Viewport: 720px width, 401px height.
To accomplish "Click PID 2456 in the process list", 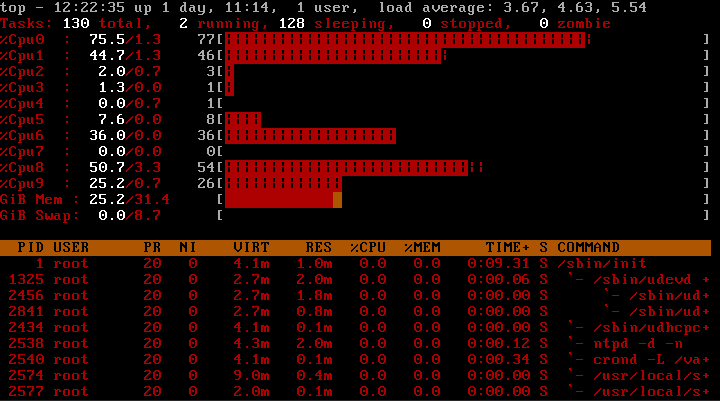I will pyautogui.click(x=26, y=296).
